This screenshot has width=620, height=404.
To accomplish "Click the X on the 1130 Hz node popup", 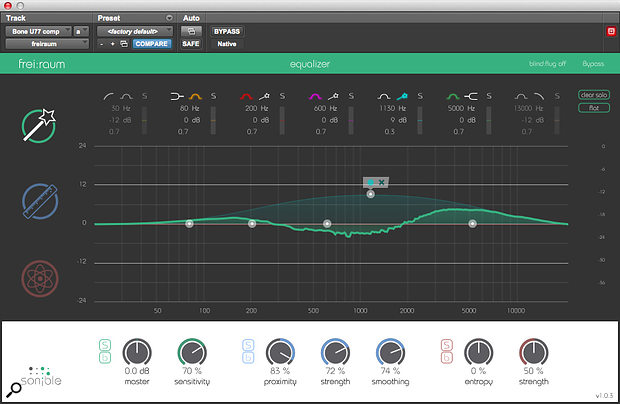I will coord(381,182).
